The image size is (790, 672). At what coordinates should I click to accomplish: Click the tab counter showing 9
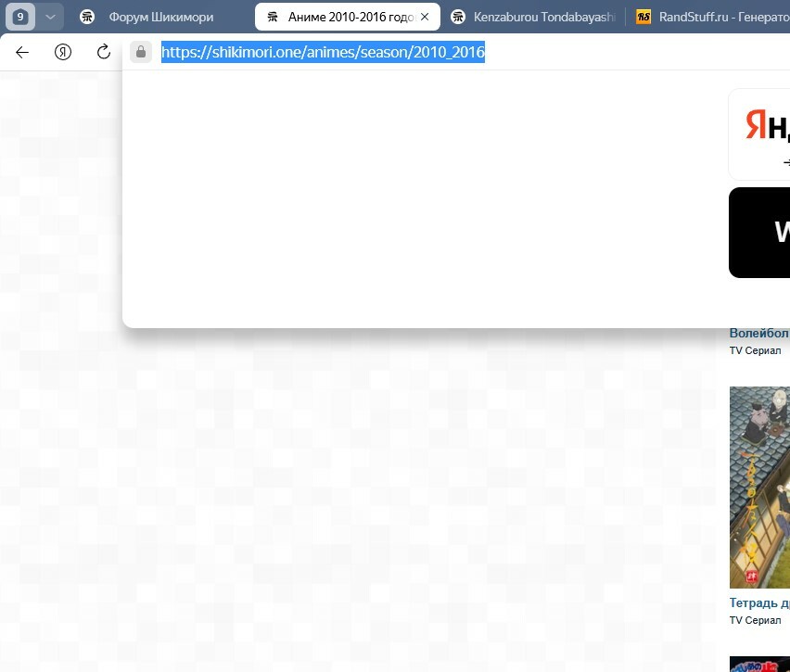point(20,17)
